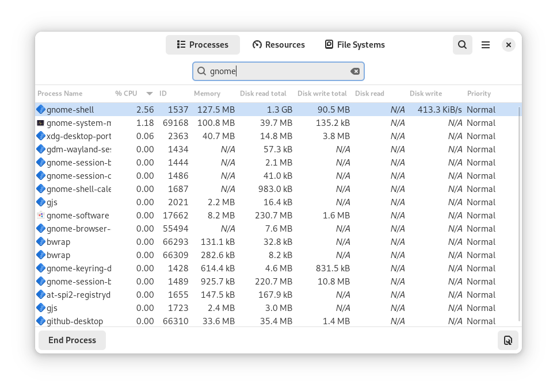Click the github-desktop process icon
The width and height of the screenshot is (557, 392).
[40, 321]
